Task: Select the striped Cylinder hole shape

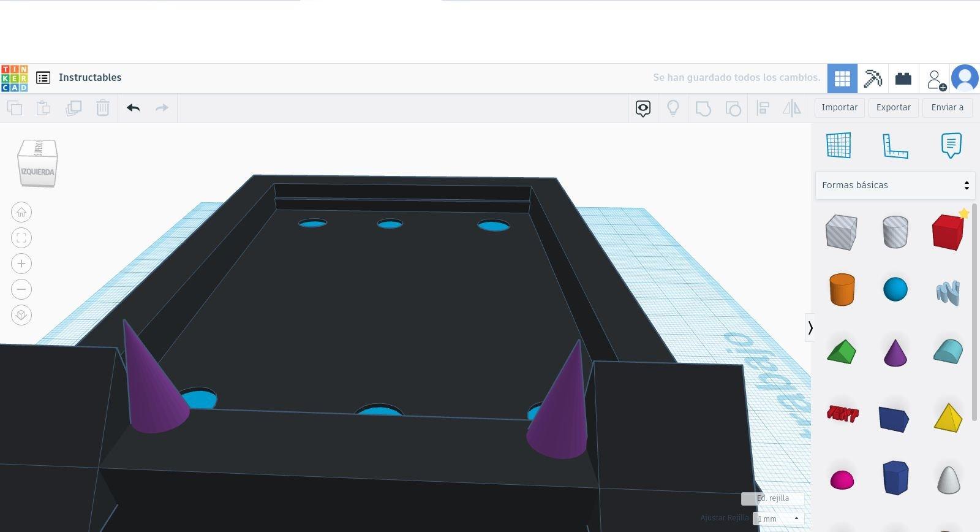Action: click(x=895, y=232)
